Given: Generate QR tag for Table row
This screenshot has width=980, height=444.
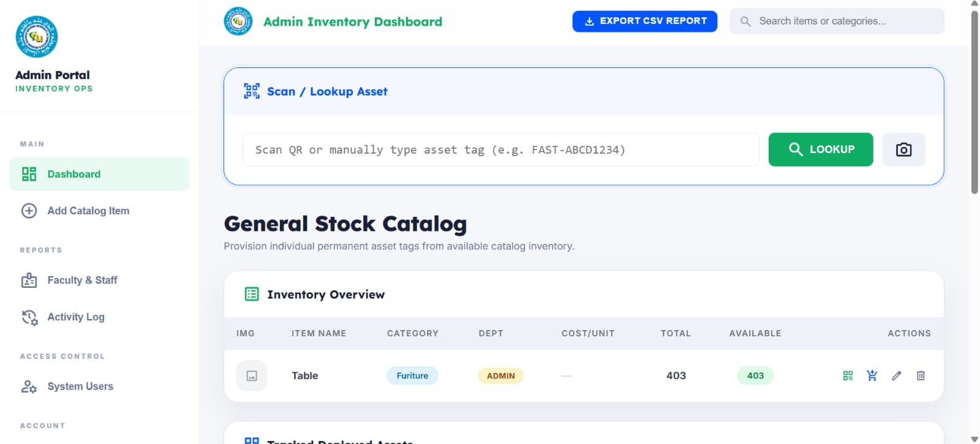Looking at the screenshot, I should [848, 375].
